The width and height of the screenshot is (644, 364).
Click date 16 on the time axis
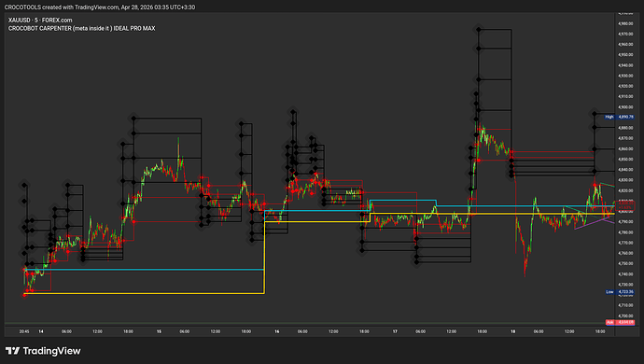pyautogui.click(x=277, y=331)
